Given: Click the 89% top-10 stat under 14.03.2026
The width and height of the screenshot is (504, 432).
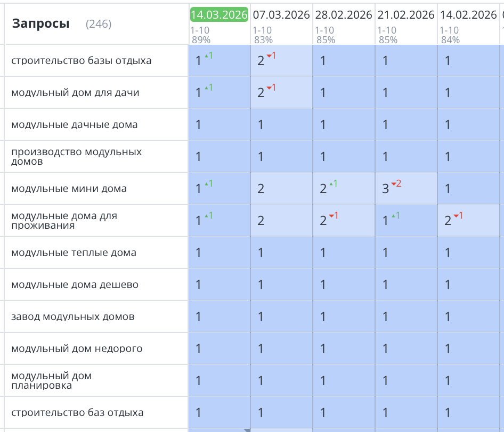Looking at the screenshot, I should 200,40.
